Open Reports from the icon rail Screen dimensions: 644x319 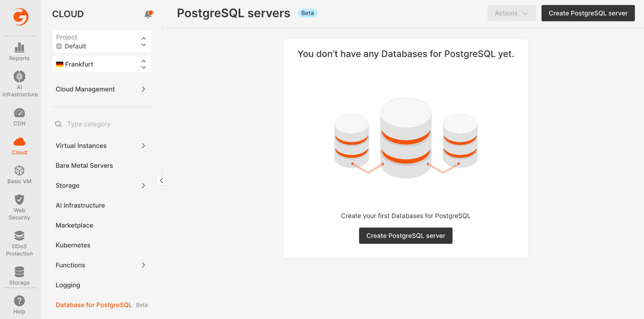point(19,52)
